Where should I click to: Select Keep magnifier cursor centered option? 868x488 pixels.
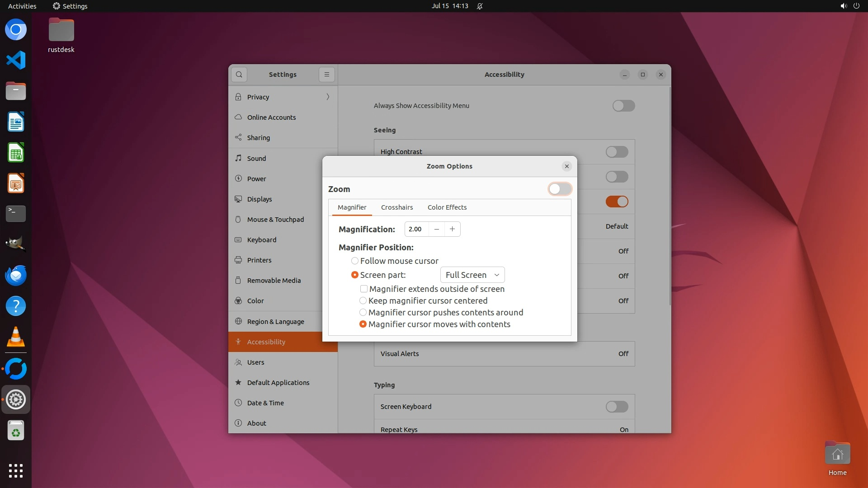[x=363, y=300]
